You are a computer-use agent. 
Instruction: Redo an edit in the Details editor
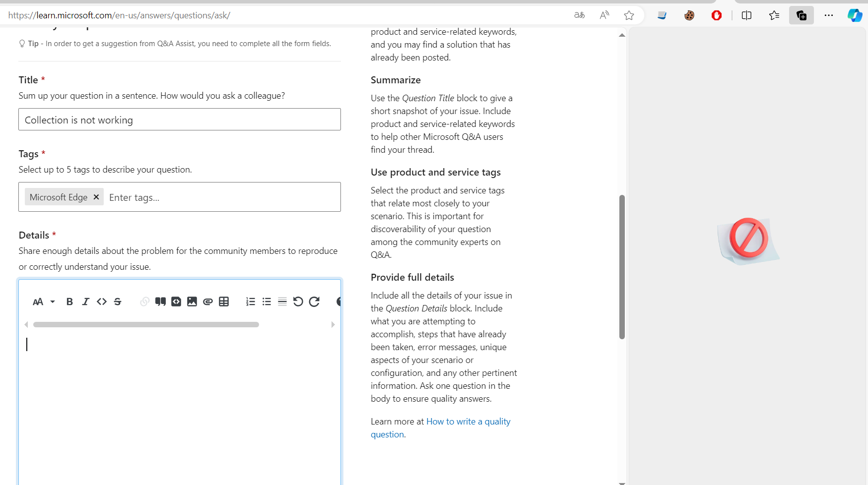tap(314, 302)
